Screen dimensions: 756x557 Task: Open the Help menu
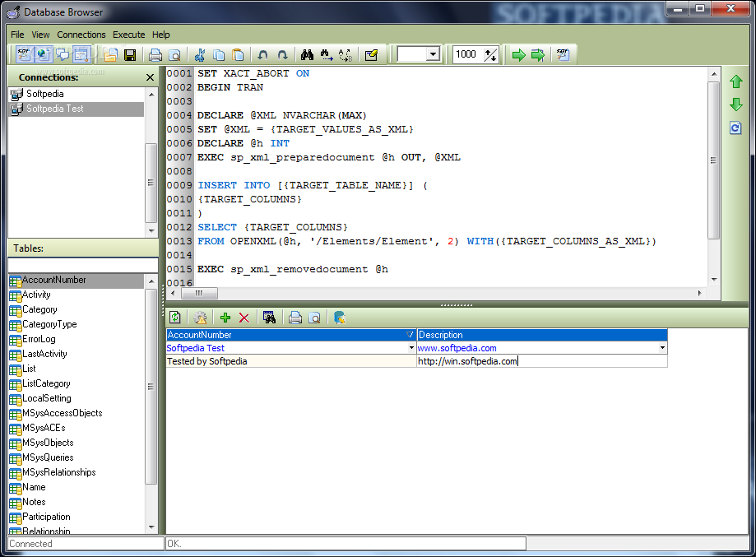161,35
